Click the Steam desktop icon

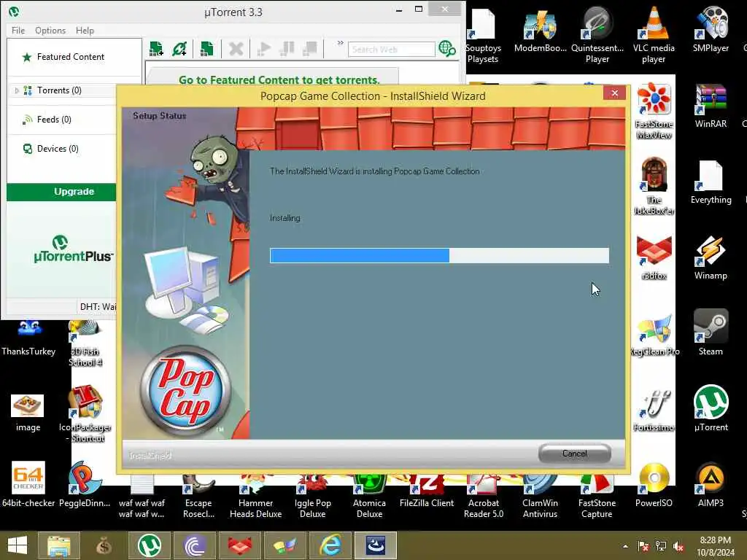click(711, 332)
